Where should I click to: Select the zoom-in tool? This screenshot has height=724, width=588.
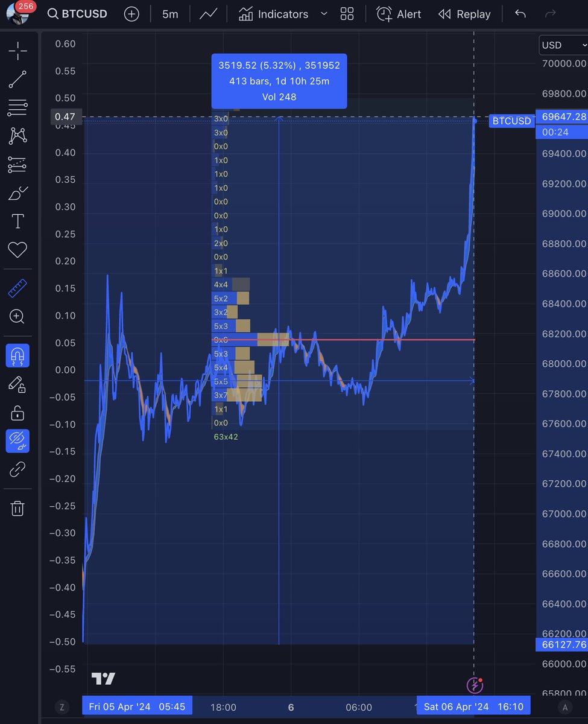coord(17,316)
